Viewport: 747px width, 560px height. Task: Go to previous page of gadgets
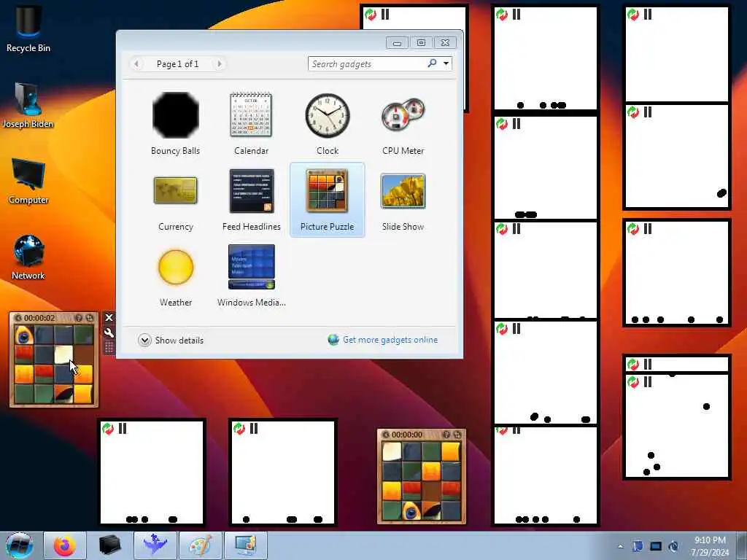(x=136, y=64)
